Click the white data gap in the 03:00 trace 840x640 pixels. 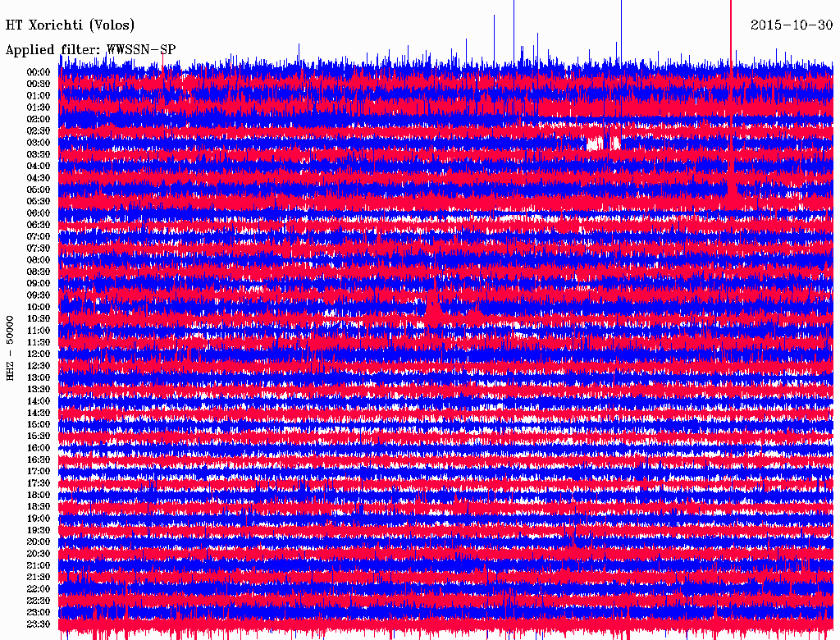595,143
